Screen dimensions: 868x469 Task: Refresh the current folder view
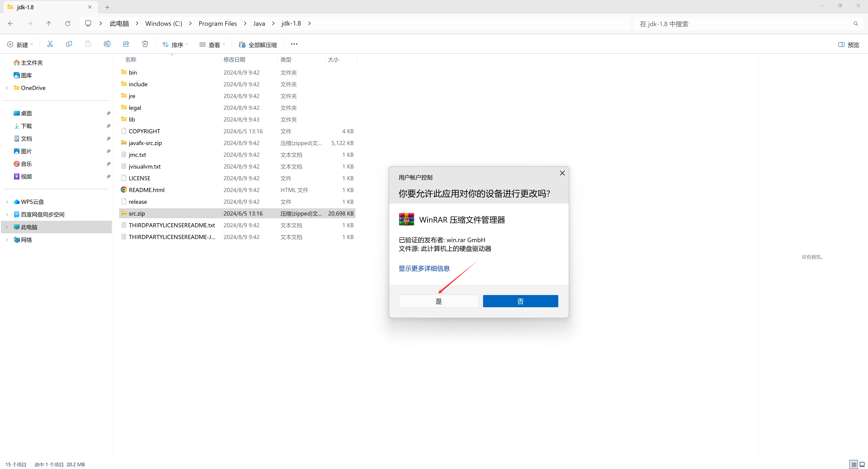point(67,23)
